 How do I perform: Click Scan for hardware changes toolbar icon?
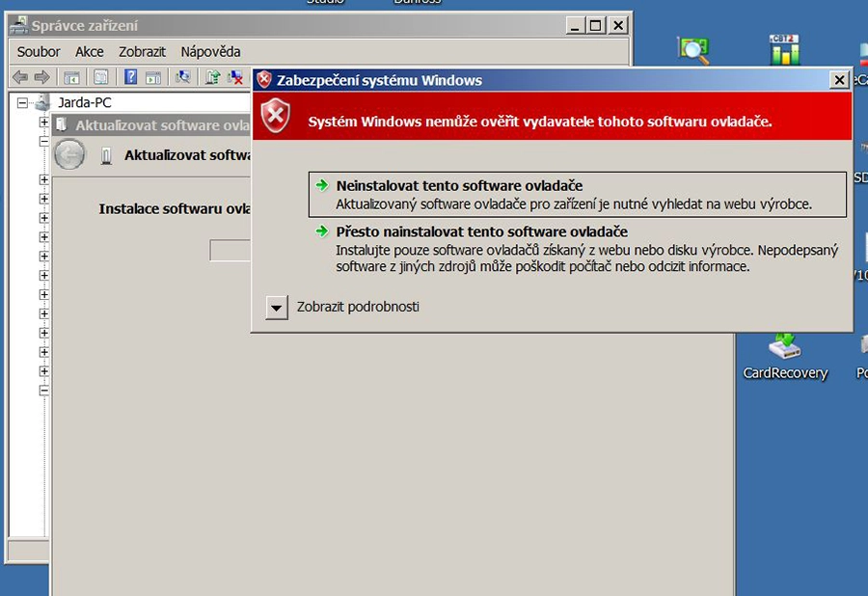coord(182,77)
